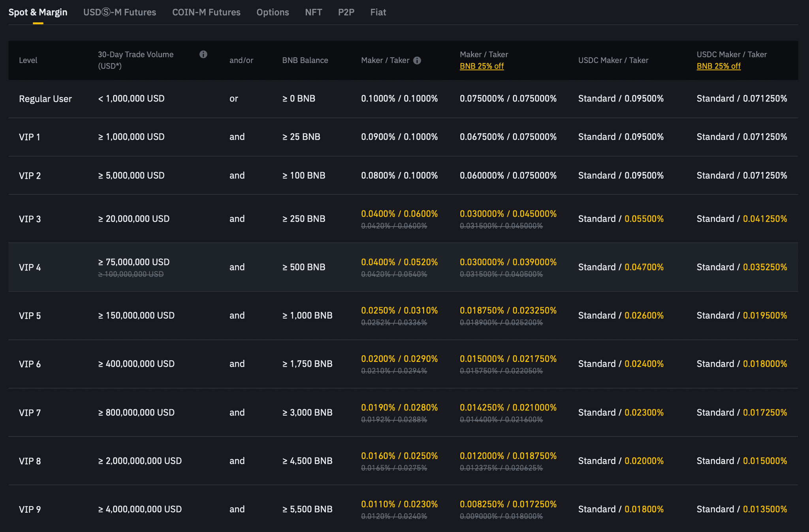Open the COIN-M Futures fee tab
Image resolution: width=809 pixels, height=532 pixels.
coord(206,12)
